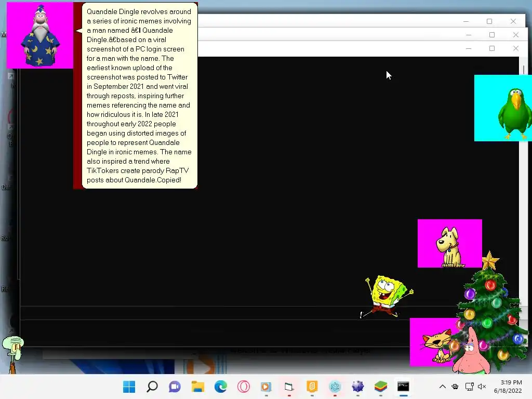Launch BlueStacks from the taskbar
The width and height of the screenshot is (532, 399).
pyautogui.click(x=381, y=387)
